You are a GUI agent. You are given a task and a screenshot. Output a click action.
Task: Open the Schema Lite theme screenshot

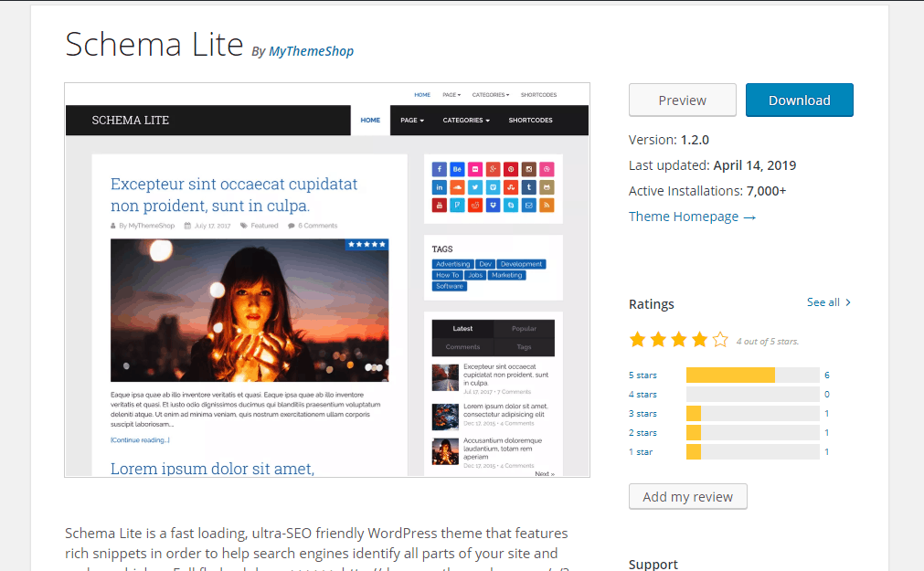(x=327, y=280)
